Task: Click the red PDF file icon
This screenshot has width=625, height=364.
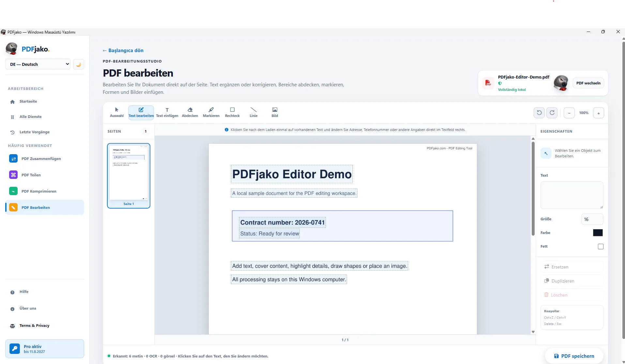Action: 488,83
